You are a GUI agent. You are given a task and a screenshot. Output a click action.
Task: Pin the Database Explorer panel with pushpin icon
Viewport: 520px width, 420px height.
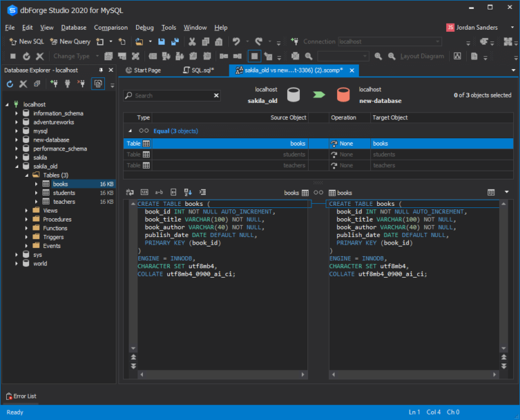tap(101, 70)
